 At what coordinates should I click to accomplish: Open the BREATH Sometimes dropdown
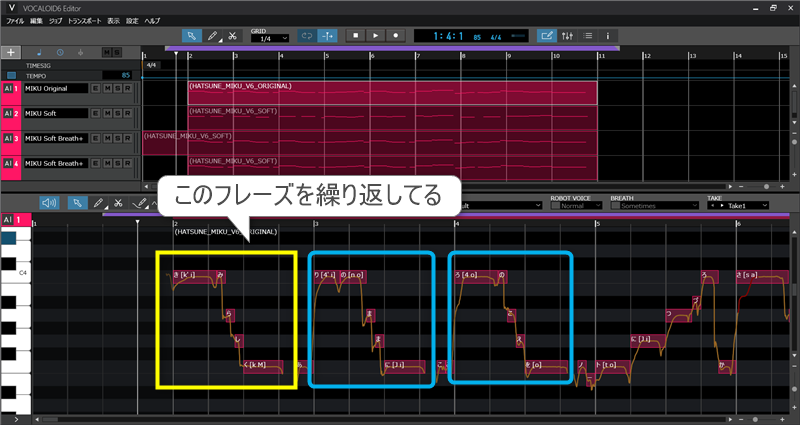point(658,206)
